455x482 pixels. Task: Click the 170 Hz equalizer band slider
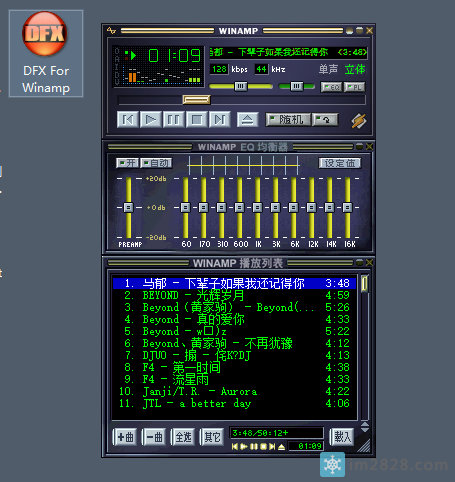point(204,207)
